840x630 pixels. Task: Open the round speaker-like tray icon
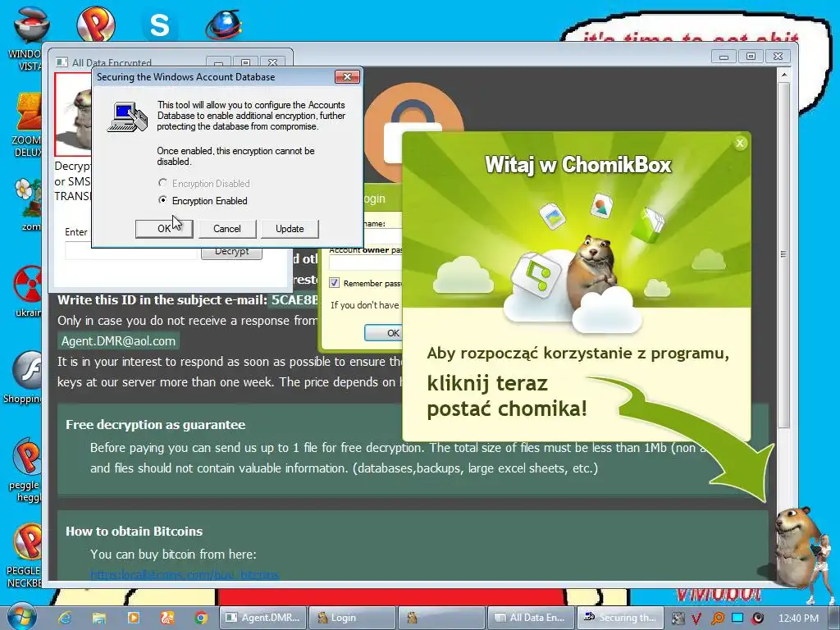point(757,619)
